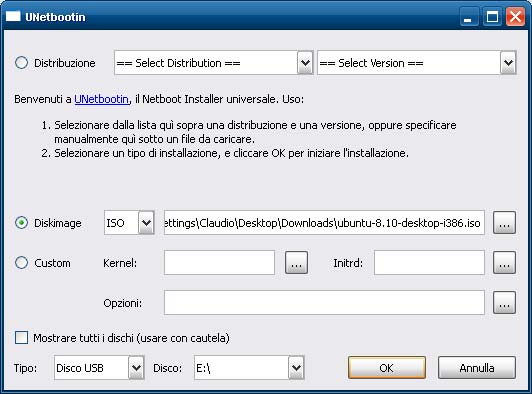The width and height of the screenshot is (532, 394).
Task: Open the Disco E:\ drive dropdown
Action: tap(249, 368)
